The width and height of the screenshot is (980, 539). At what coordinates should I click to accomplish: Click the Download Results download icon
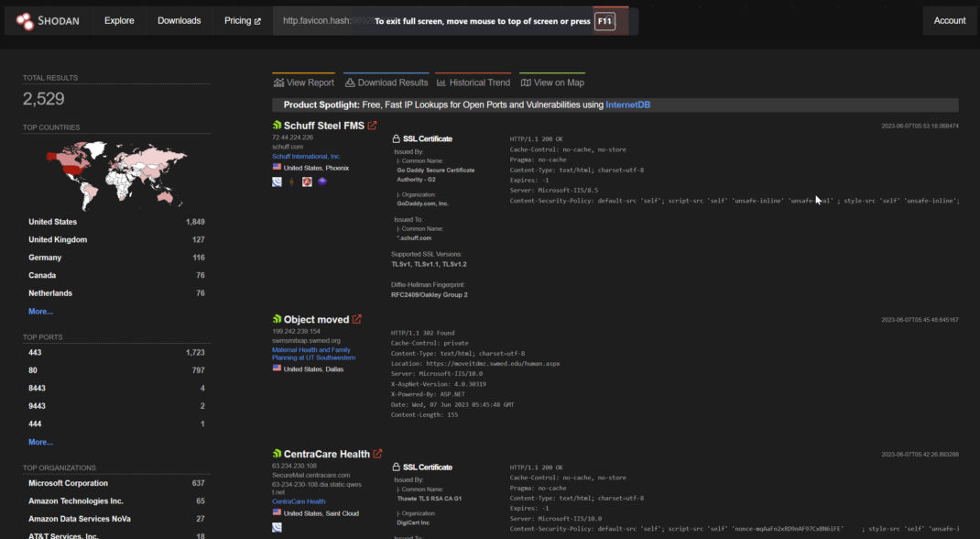click(350, 82)
